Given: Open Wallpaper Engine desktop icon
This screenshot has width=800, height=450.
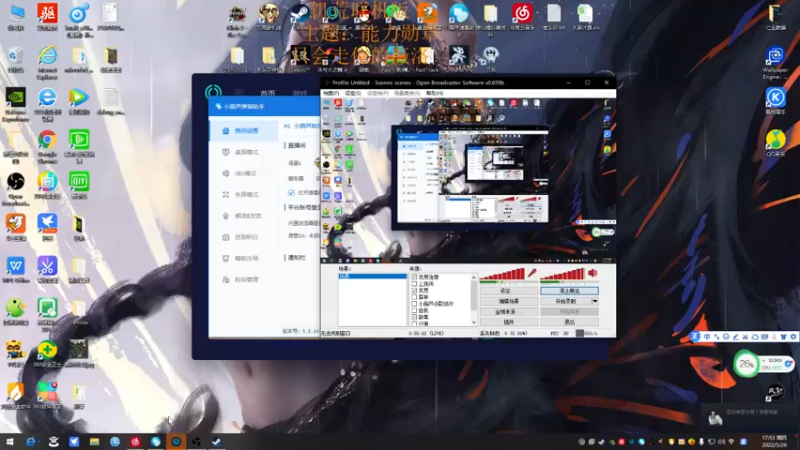Looking at the screenshot, I should coord(775,63).
